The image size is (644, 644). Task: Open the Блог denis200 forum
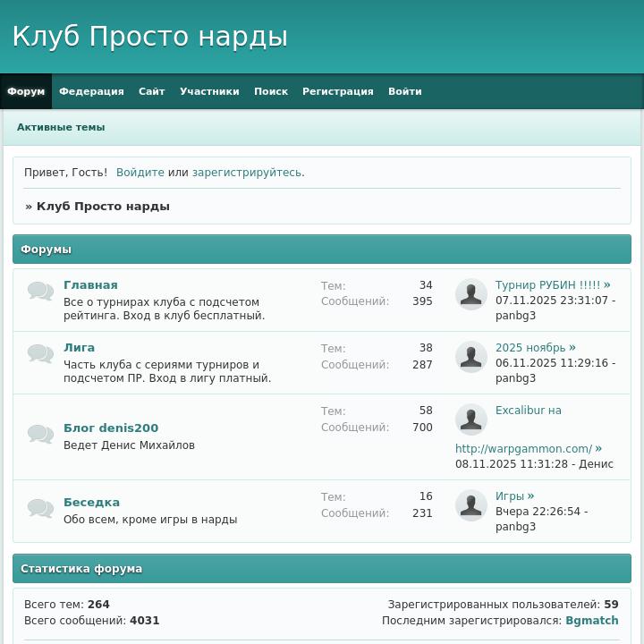coord(111,428)
